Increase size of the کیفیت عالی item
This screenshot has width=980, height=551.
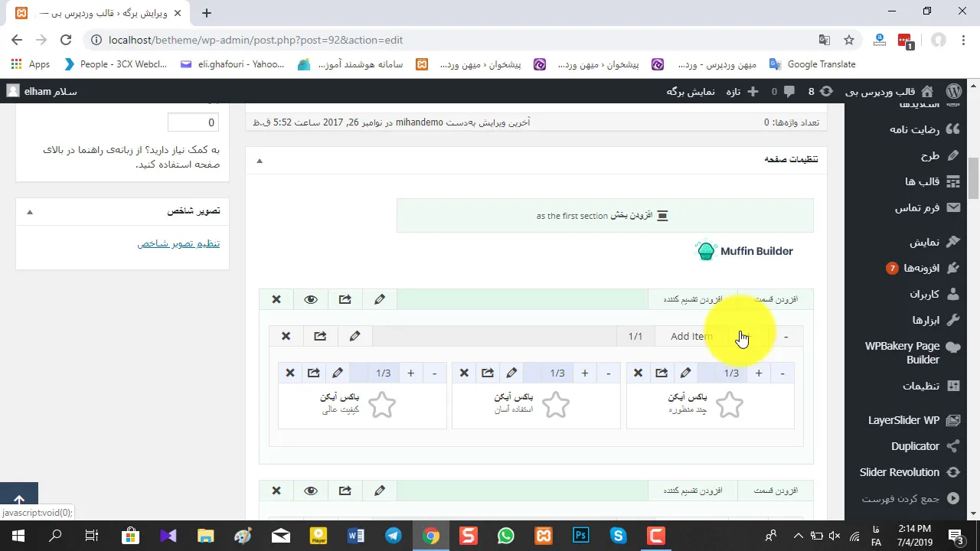coord(411,373)
